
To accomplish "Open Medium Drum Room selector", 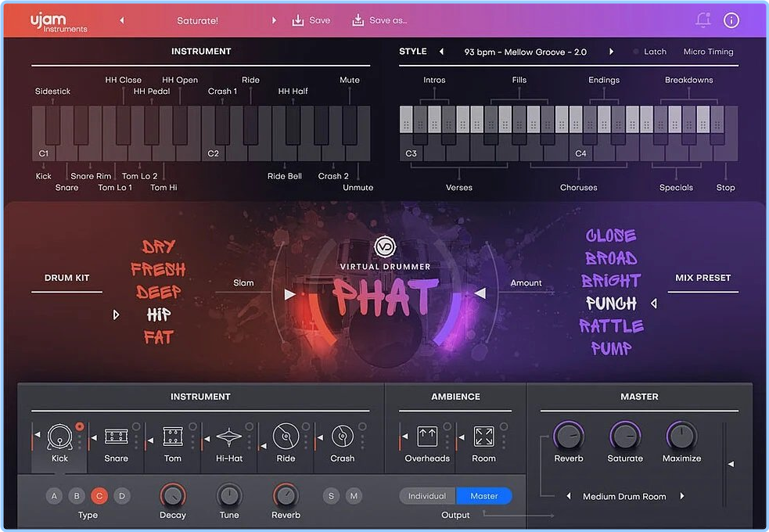I will (624, 497).
